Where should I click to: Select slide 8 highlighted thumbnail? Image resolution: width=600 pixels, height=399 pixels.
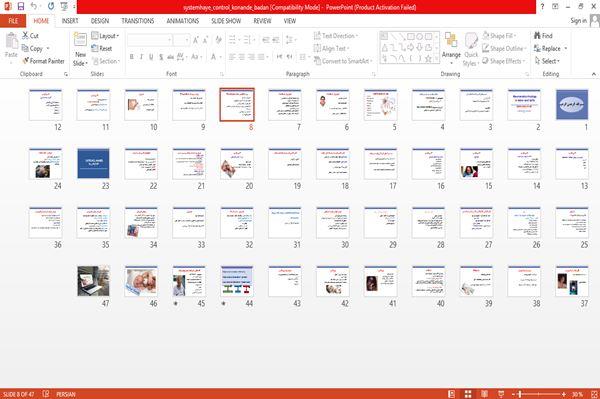[x=237, y=105]
